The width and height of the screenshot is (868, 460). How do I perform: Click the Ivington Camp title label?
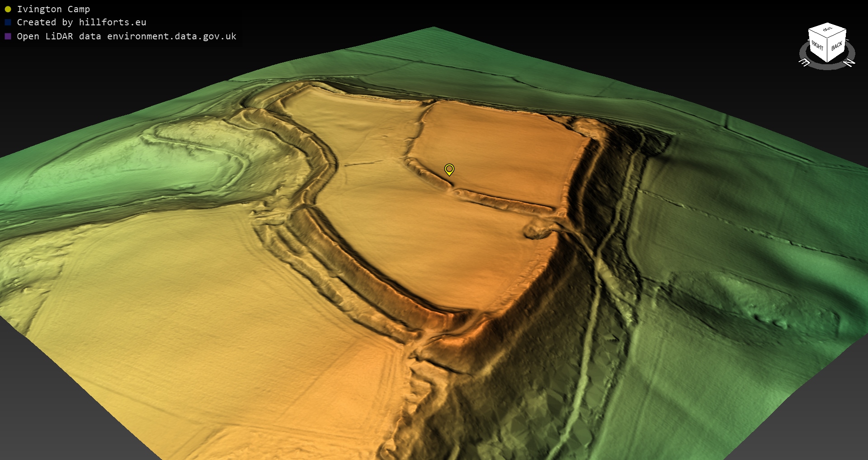click(53, 9)
